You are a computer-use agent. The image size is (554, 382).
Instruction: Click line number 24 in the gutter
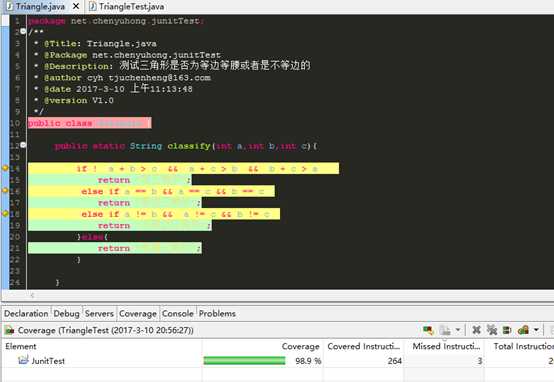coord(15,282)
